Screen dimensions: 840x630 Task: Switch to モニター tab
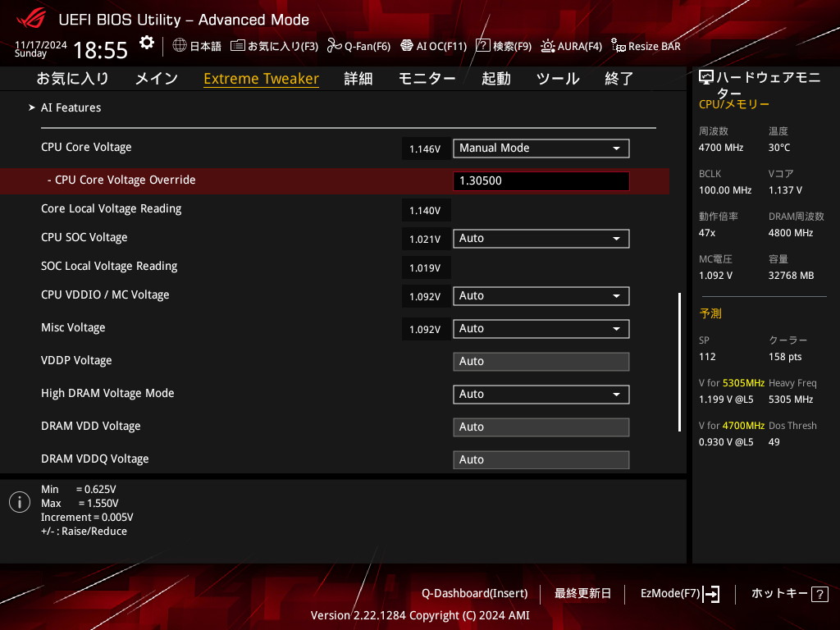pyautogui.click(x=427, y=79)
